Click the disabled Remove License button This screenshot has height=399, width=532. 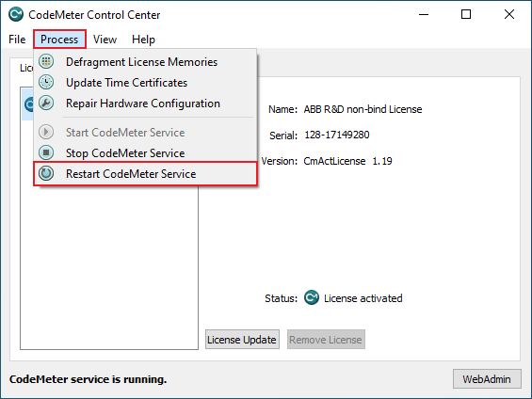[326, 340]
